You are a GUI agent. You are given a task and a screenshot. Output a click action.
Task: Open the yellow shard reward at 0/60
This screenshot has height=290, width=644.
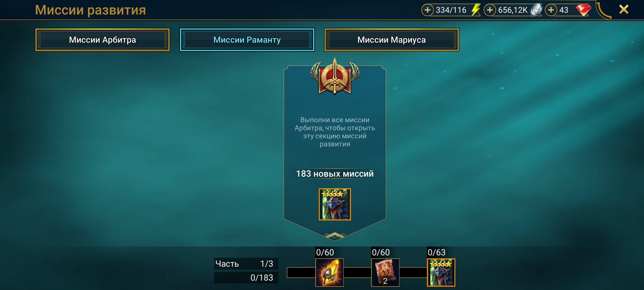click(x=329, y=272)
